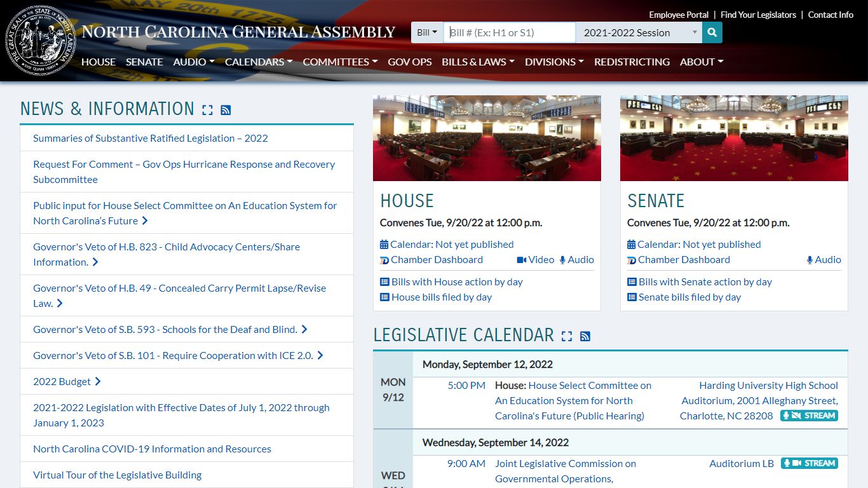This screenshot has height=488, width=868.
Task: Click the House Chamber Dashboard icon
Action: click(384, 260)
